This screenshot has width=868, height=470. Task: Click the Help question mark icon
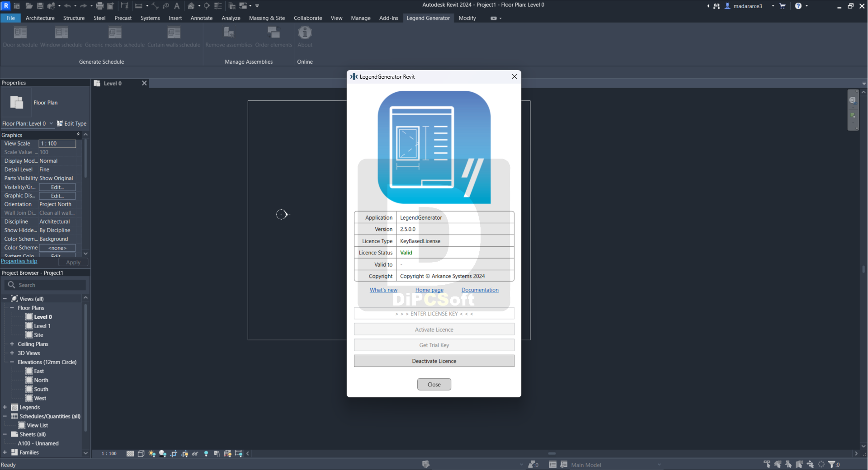point(798,6)
